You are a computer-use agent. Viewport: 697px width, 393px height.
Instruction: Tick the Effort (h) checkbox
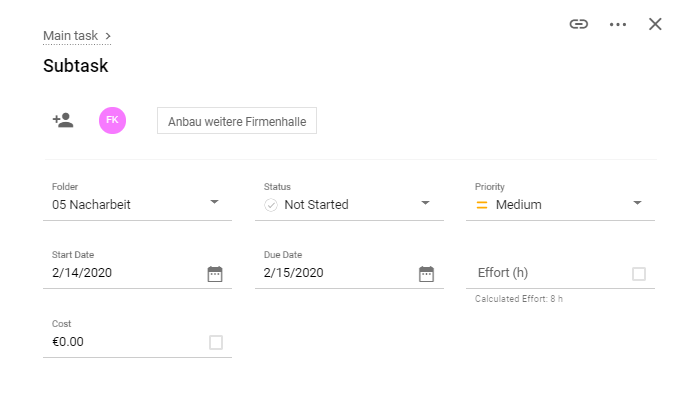(x=639, y=274)
